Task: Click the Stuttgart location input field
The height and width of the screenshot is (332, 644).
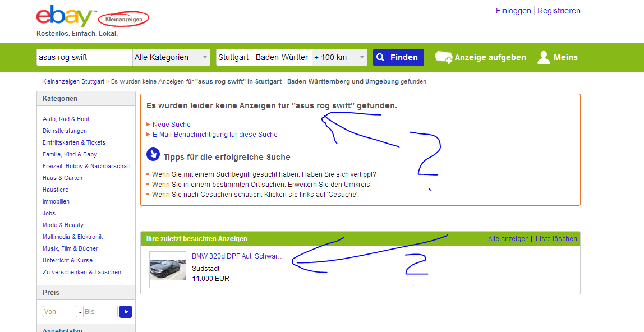Action: click(x=264, y=57)
